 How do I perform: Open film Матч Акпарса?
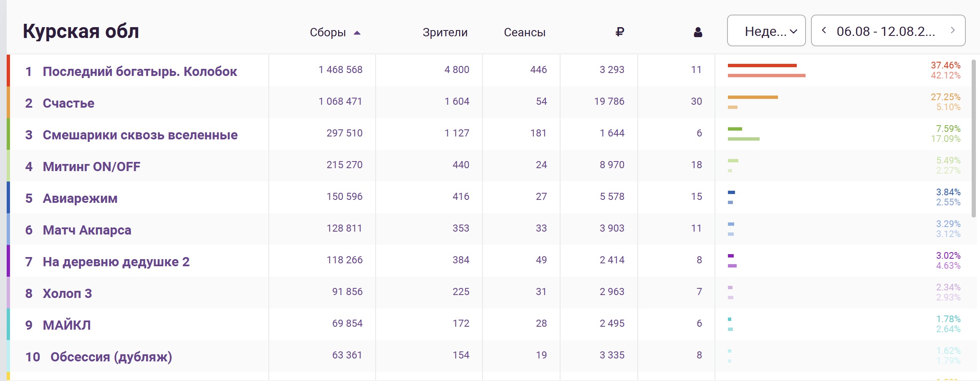click(87, 230)
